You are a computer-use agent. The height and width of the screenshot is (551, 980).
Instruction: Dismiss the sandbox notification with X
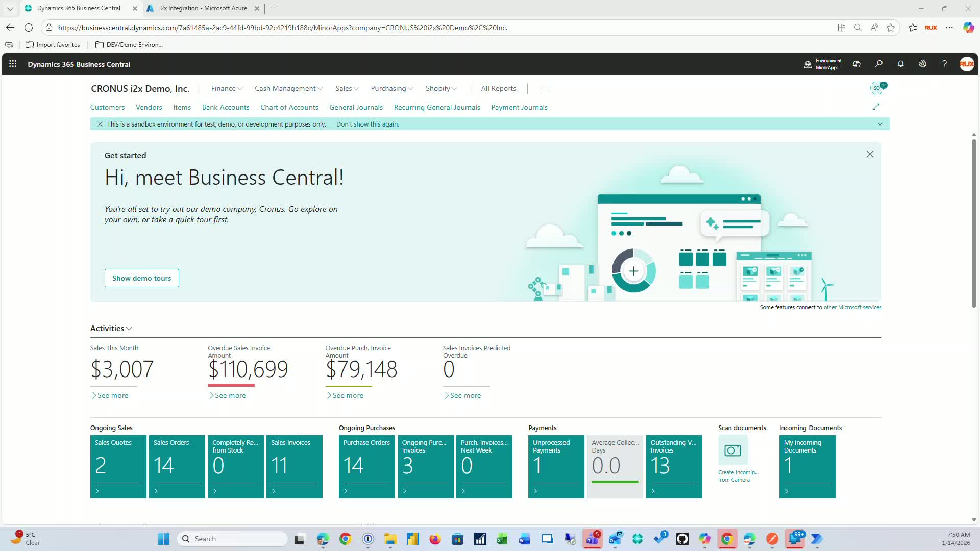click(100, 124)
